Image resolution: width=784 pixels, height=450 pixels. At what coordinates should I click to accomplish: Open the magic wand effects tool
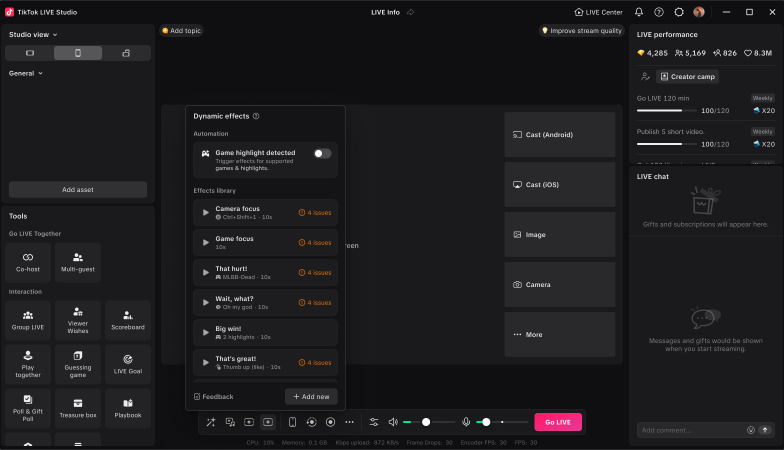(x=211, y=422)
